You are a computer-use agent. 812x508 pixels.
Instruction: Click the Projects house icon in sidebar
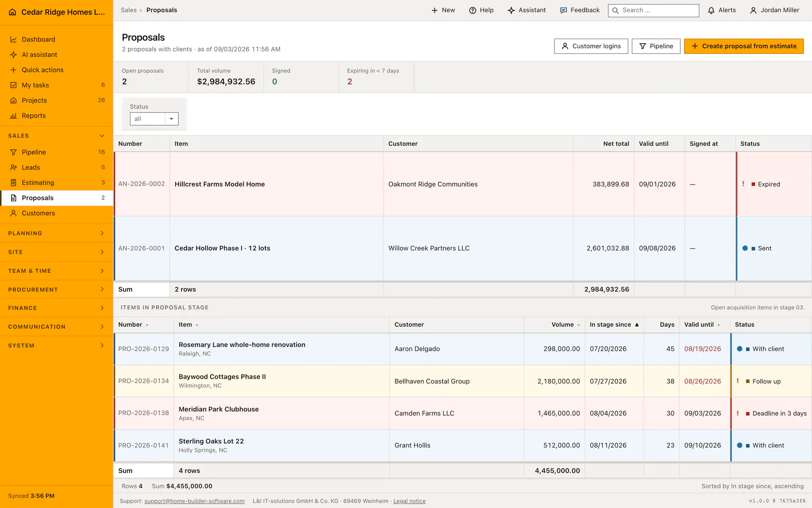point(14,101)
